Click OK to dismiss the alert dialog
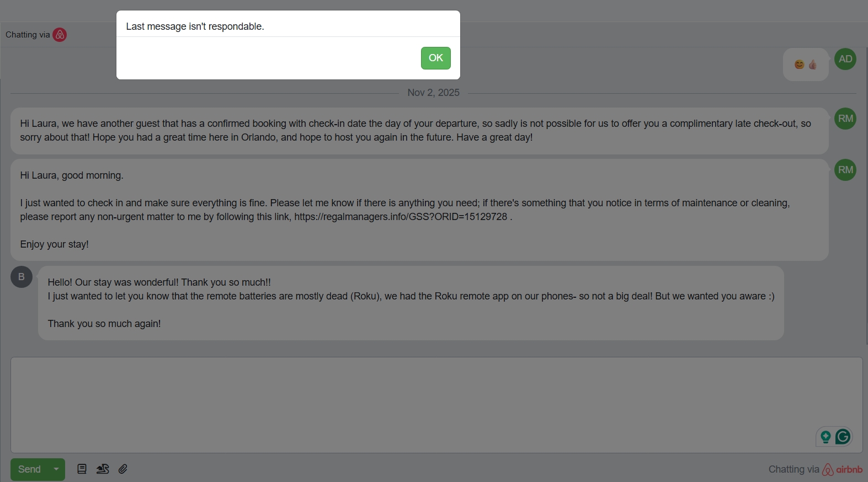Screen dimensions: 868x482 [x=435, y=58]
